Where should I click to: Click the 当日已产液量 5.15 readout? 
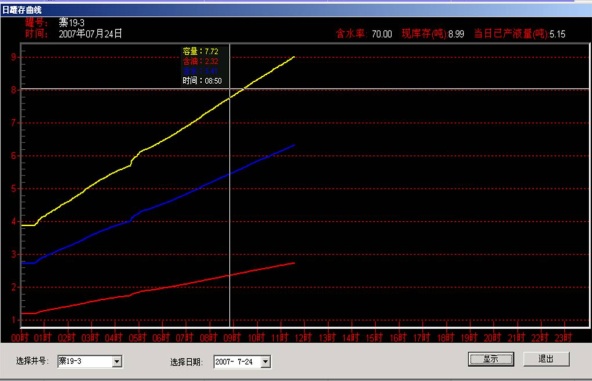520,34
